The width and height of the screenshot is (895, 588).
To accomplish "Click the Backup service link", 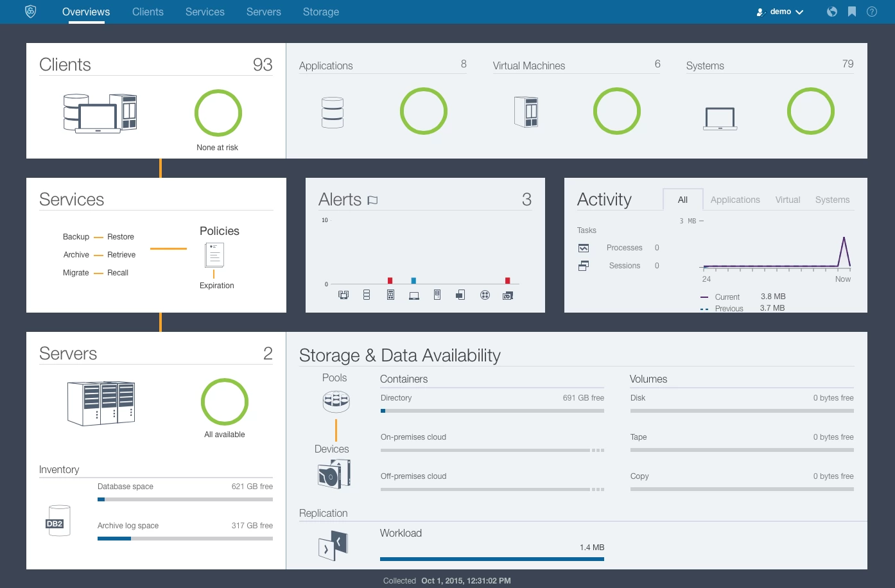I will (x=76, y=237).
